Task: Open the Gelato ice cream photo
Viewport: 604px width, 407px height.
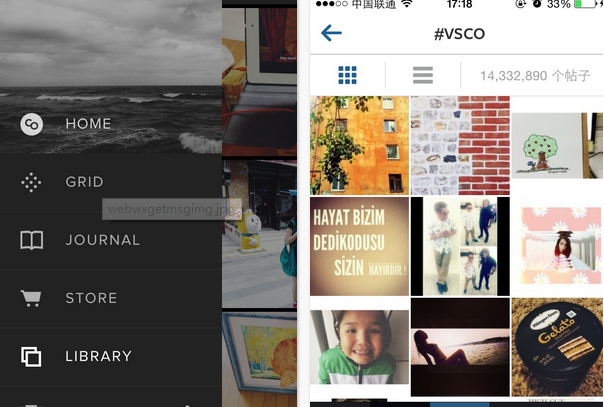Action: (x=557, y=347)
